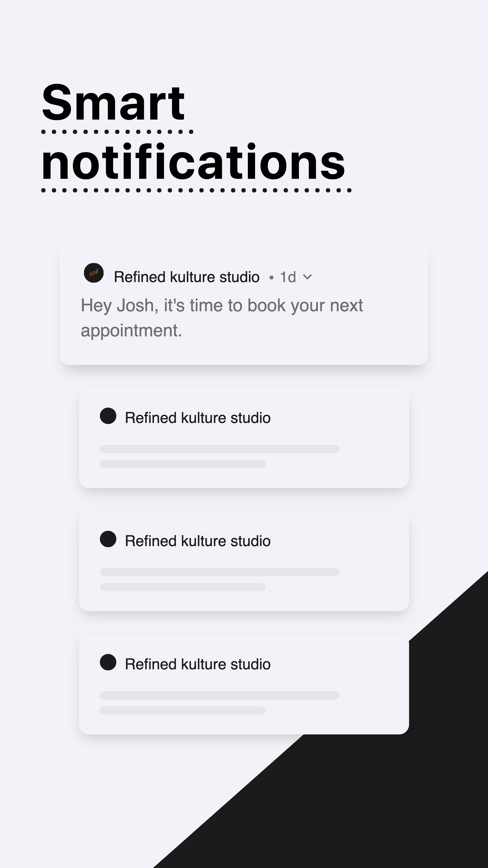
Task: Click the 1d timestamp on the notification
Action: (288, 277)
